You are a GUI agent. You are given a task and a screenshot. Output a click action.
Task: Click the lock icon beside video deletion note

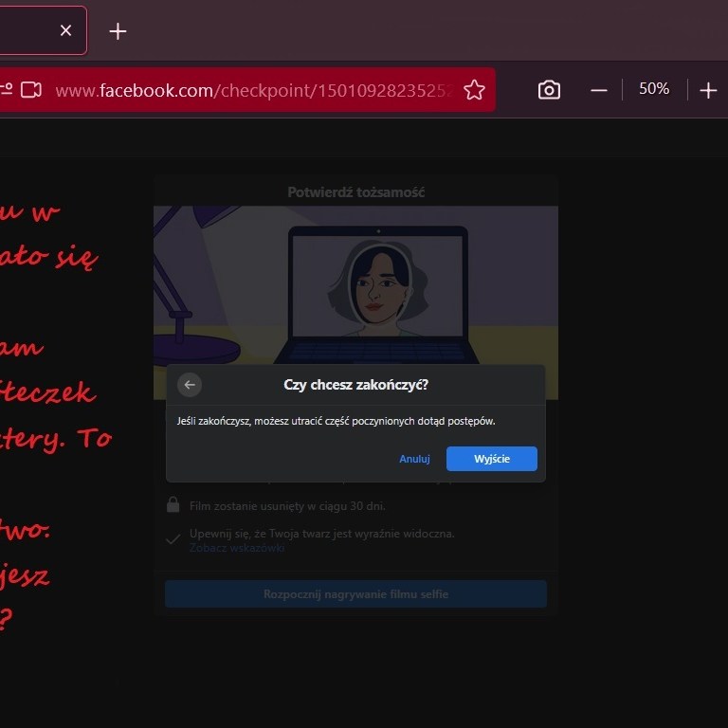(x=173, y=505)
